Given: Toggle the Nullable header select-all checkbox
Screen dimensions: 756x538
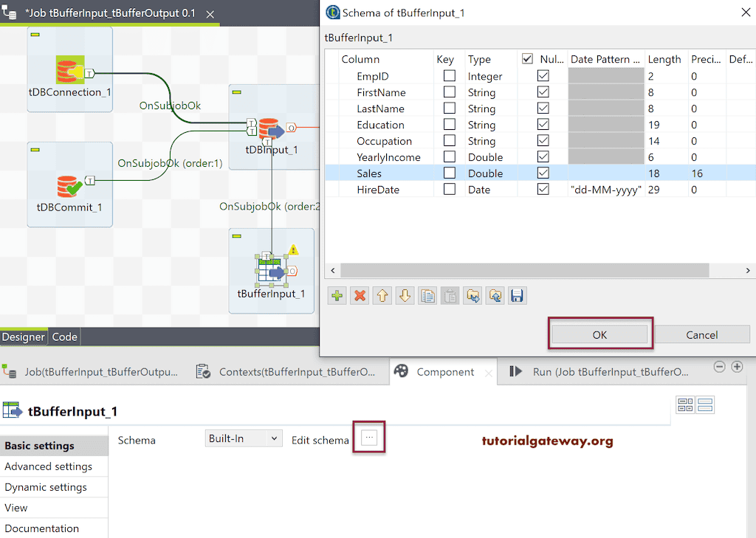Looking at the screenshot, I should 527,59.
